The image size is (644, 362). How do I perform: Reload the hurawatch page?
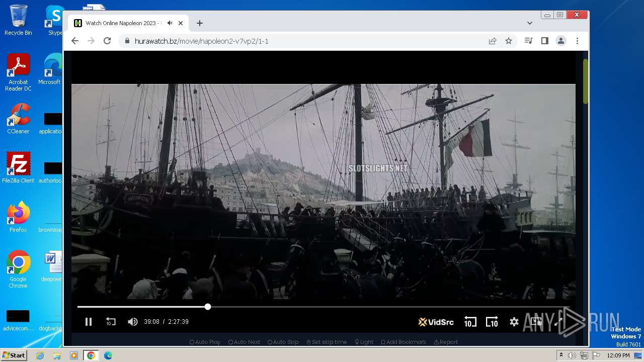click(107, 41)
